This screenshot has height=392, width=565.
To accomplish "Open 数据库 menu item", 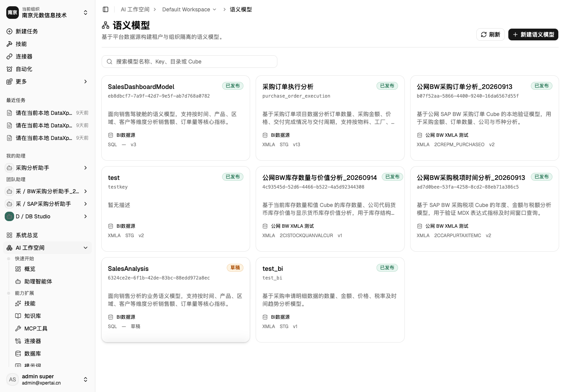I will [x=52, y=354].
